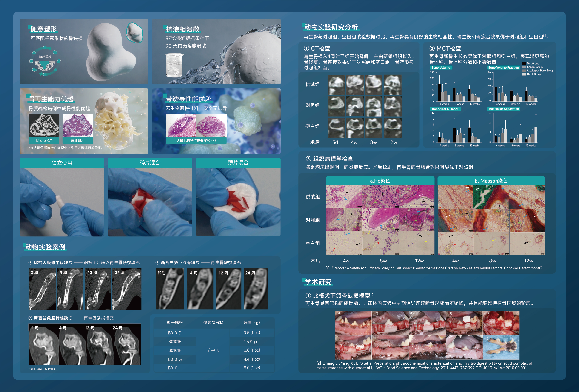Click the 碎片混合 header bar
Image resolution: width=579 pixels, height=392 pixels.
click(150, 163)
